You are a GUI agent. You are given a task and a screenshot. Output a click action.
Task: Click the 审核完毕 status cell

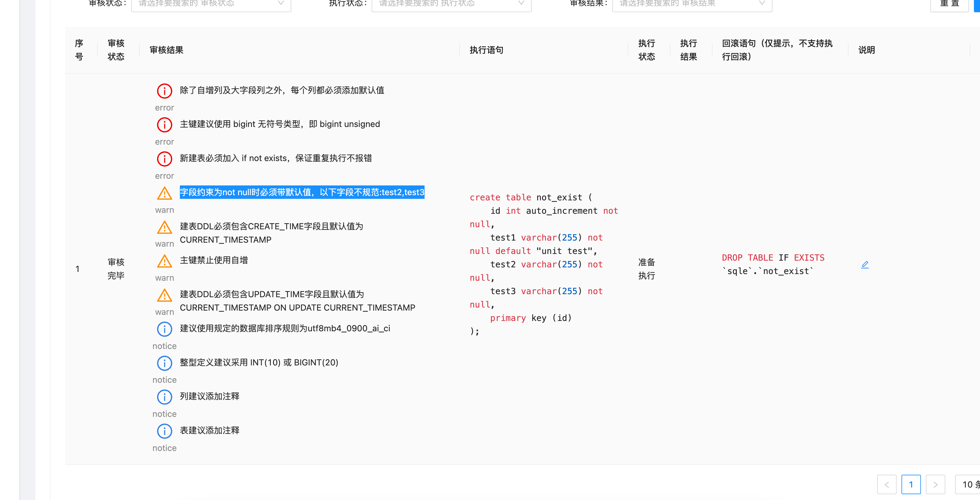point(116,269)
